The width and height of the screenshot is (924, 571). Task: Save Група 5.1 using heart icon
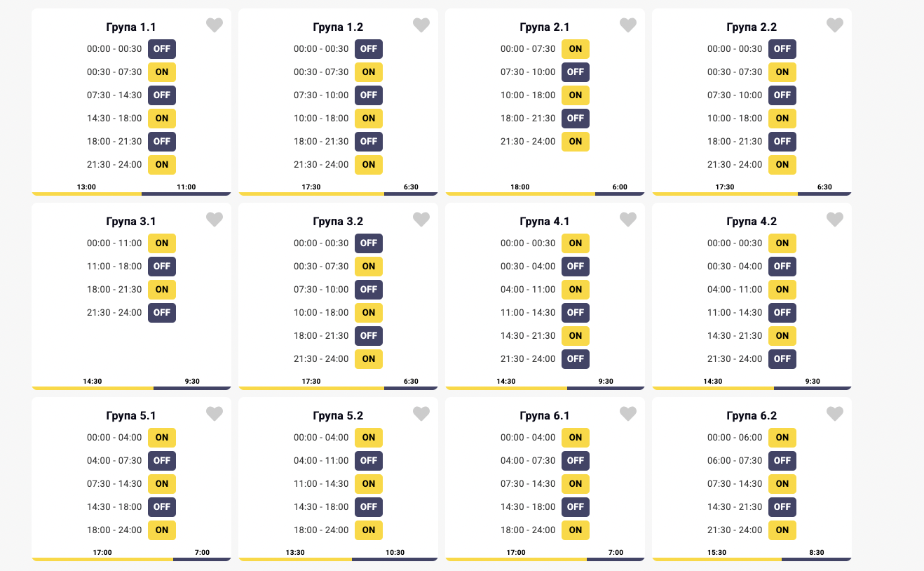click(x=215, y=414)
